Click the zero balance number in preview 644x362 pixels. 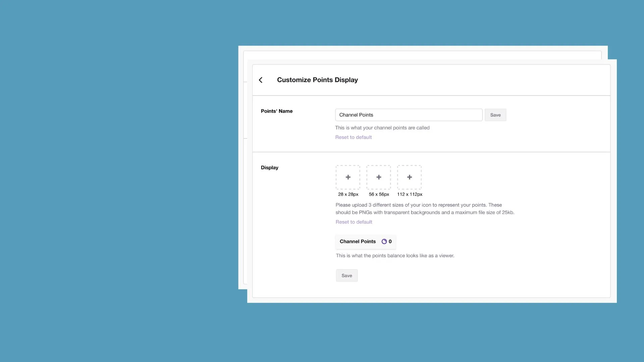pos(390,241)
